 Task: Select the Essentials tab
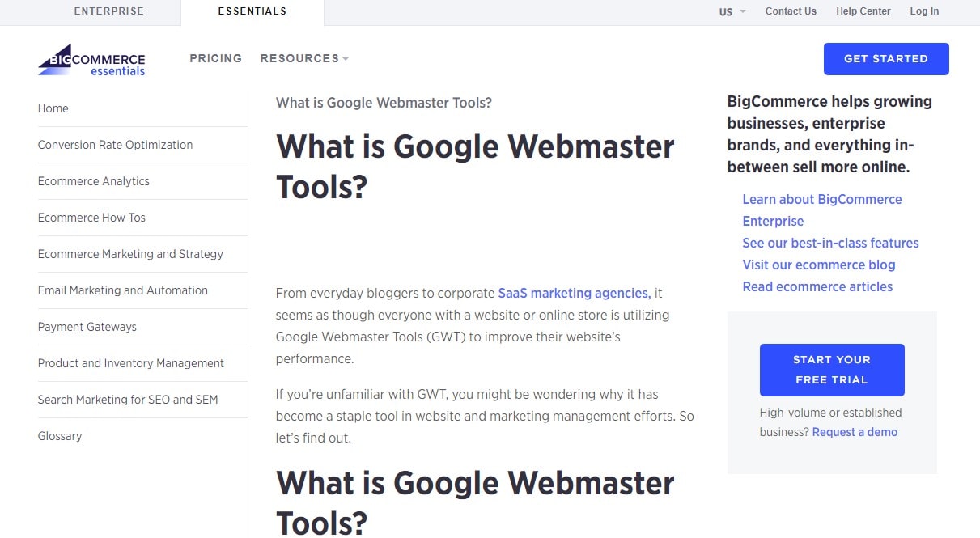[x=252, y=12]
